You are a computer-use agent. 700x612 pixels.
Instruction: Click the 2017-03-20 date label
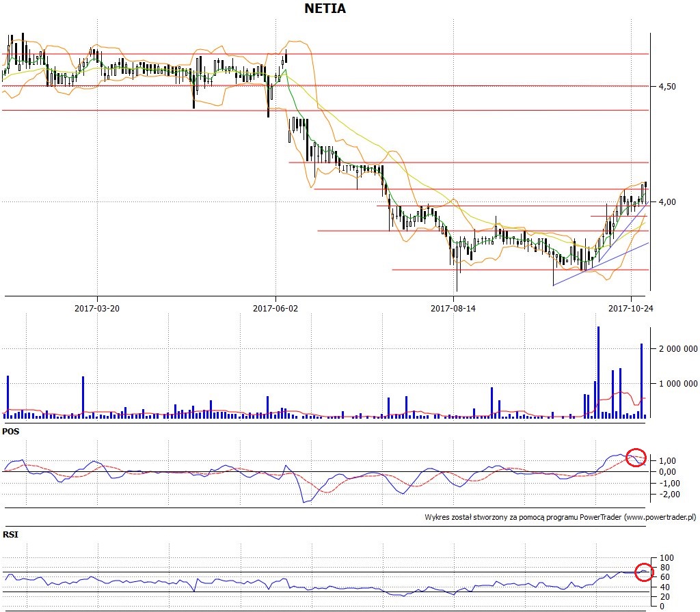(x=97, y=308)
